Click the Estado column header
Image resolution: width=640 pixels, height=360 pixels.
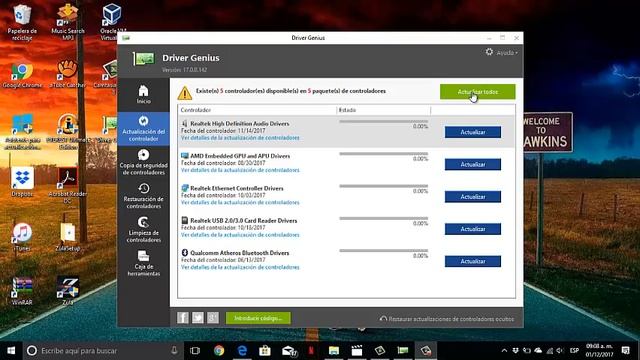coord(384,110)
